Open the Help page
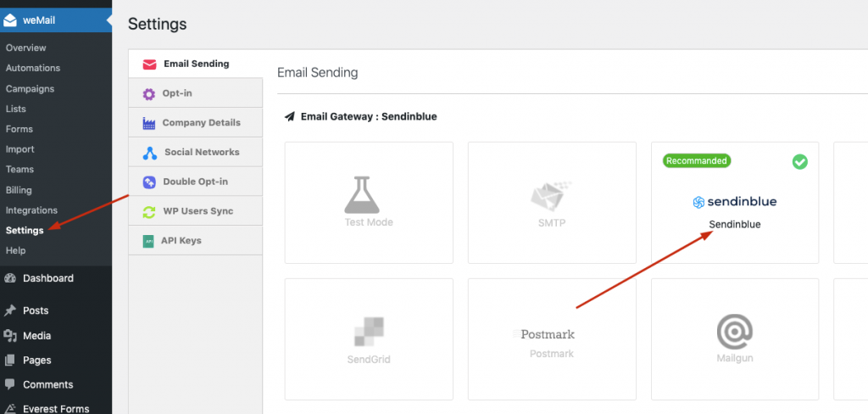 pyautogui.click(x=15, y=250)
